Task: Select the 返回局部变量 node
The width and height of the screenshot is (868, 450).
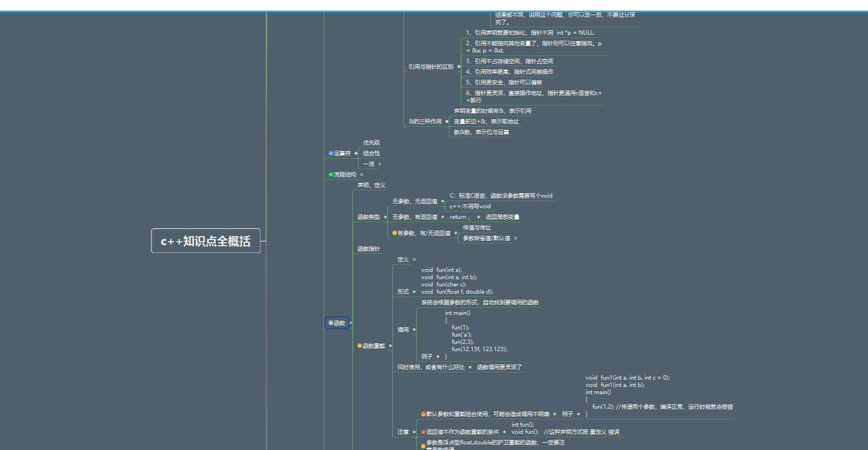Action: click(x=503, y=217)
